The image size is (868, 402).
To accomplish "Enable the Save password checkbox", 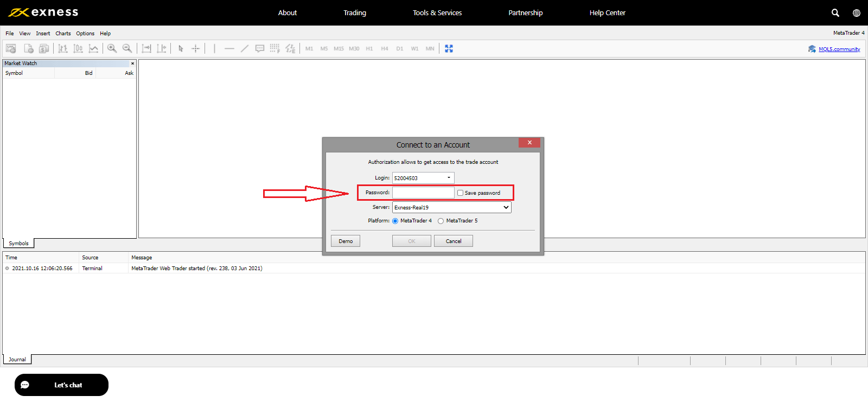I will point(460,193).
